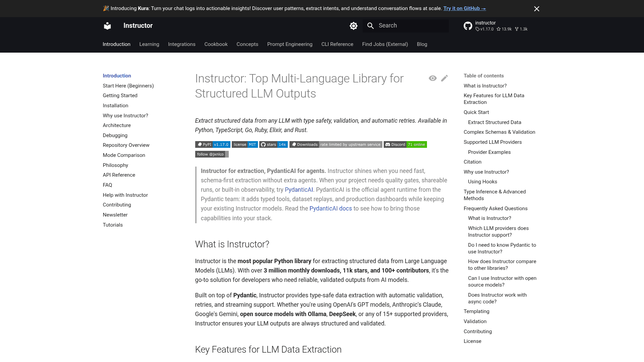
Task: View the source of this page
Action: pyautogui.click(x=433, y=78)
